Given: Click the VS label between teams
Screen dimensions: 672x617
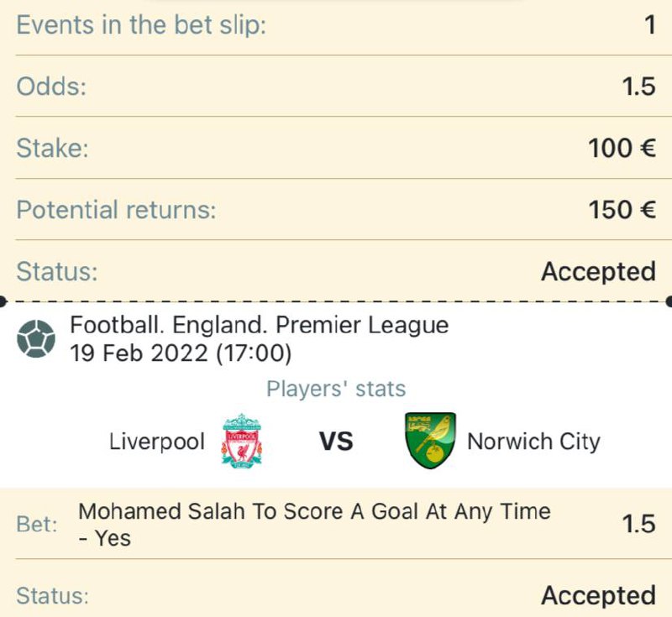Looking at the screenshot, I should pyautogui.click(x=337, y=442).
